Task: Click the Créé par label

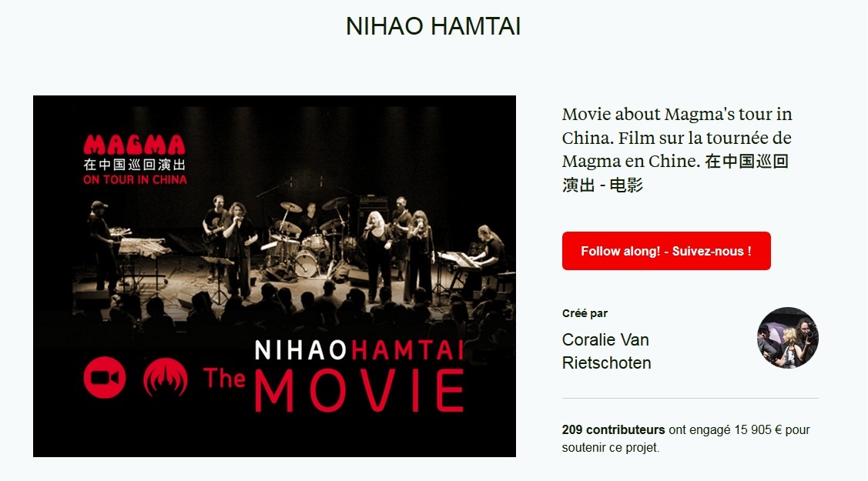Action: point(585,313)
